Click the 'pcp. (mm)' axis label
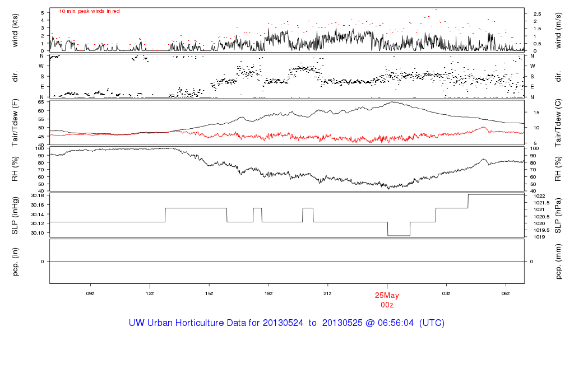574x392 pixels. tap(558, 262)
